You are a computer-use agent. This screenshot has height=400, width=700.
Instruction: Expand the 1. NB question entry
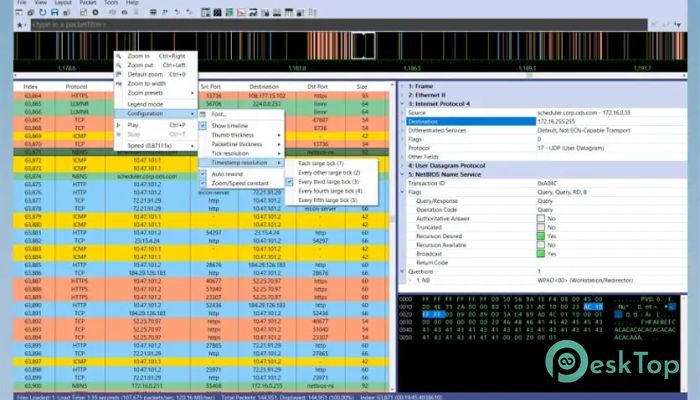pyautogui.click(x=411, y=280)
